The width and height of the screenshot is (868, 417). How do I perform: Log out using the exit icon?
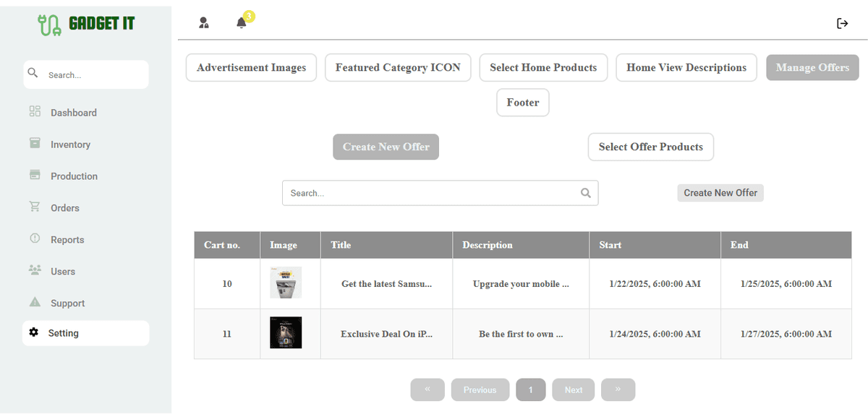(842, 22)
